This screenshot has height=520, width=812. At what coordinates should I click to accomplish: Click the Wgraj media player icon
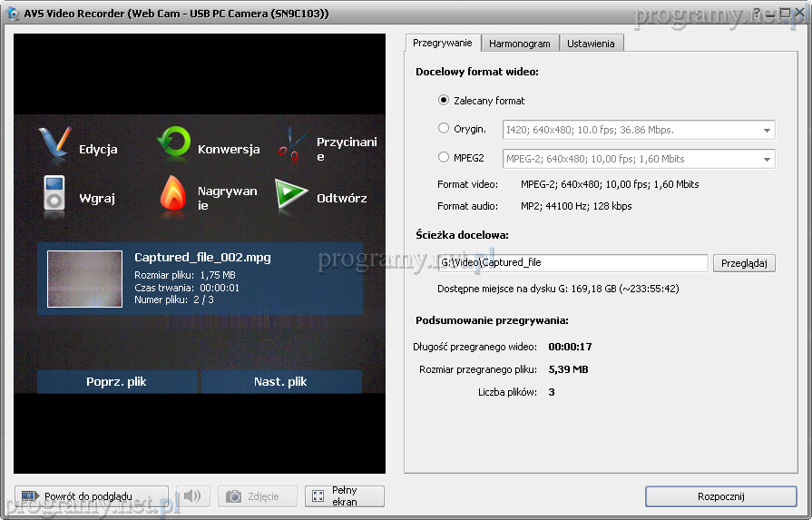54,194
